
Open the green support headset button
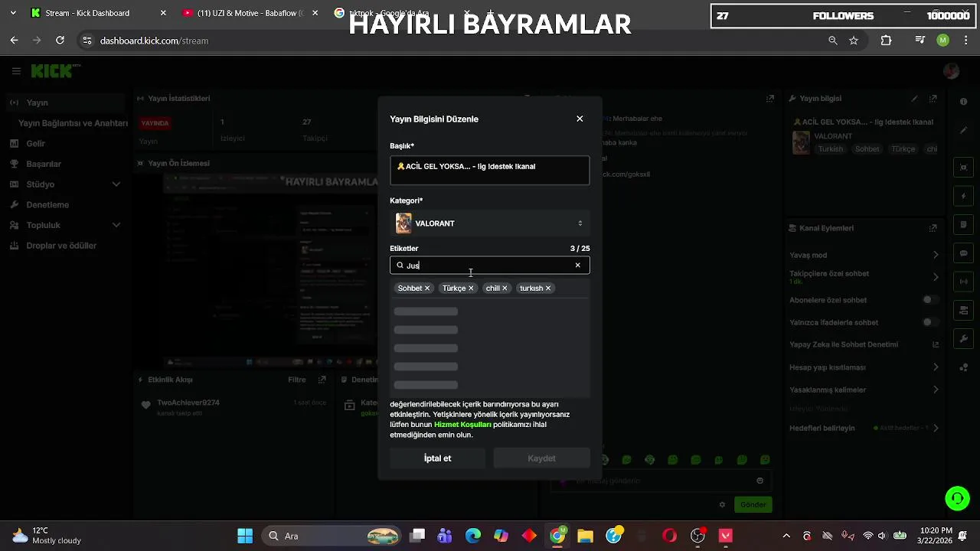click(957, 499)
